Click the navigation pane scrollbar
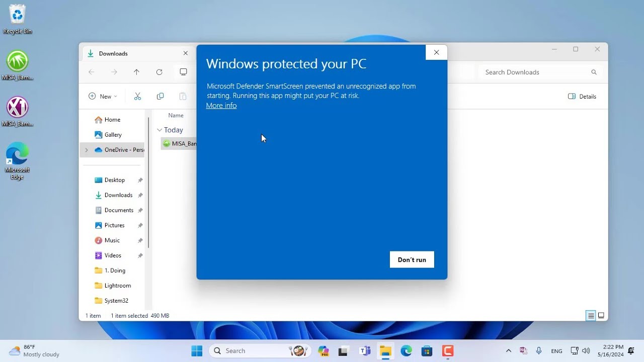This screenshot has height=362, width=644. [148, 182]
